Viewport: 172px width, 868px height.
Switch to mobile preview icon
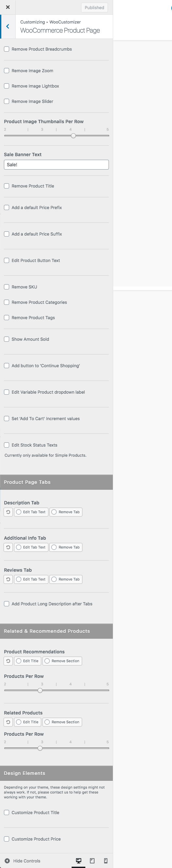106,860
